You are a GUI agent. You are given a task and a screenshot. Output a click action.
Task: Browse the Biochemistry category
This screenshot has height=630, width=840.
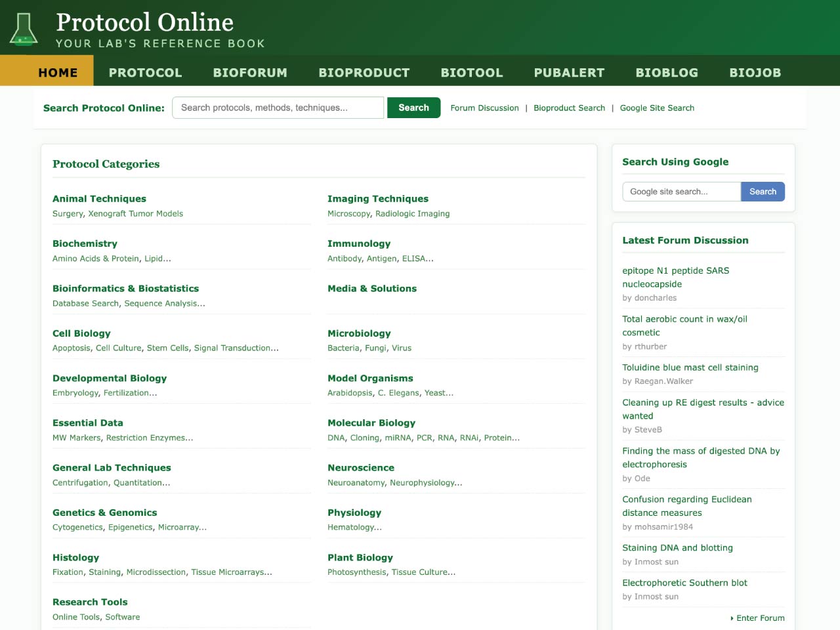click(x=85, y=243)
